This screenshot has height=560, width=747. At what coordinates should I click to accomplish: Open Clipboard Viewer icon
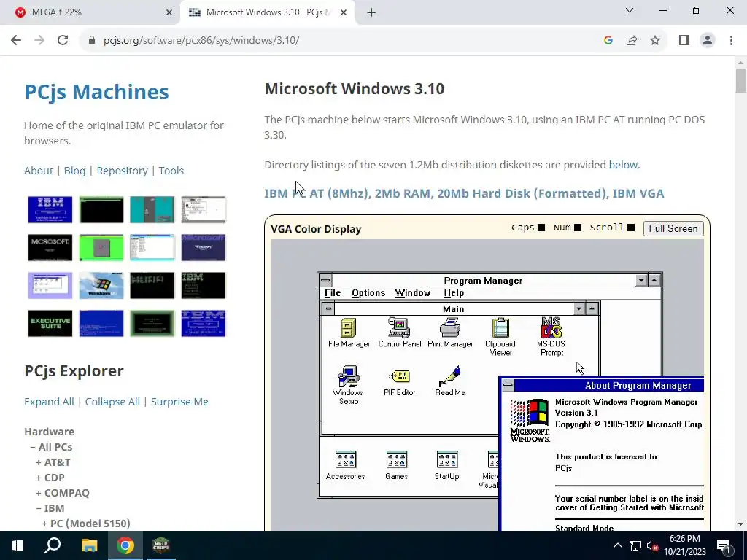click(x=500, y=337)
